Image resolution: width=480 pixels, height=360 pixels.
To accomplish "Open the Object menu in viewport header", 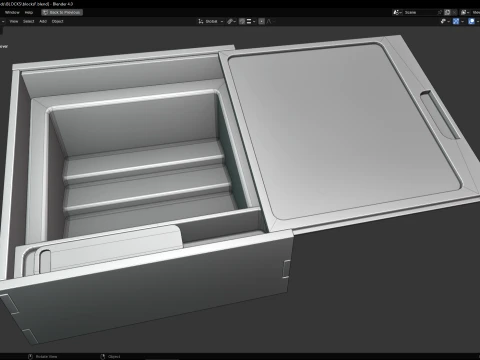I will [57, 21].
